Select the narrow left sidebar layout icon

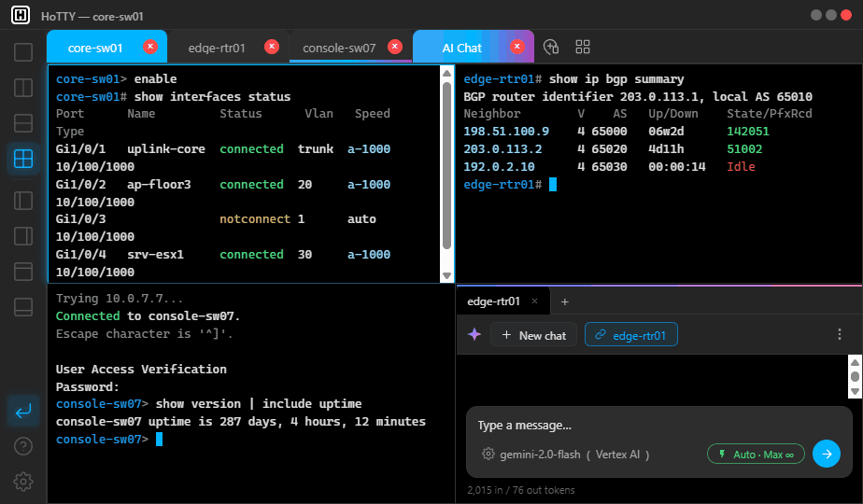(23, 201)
